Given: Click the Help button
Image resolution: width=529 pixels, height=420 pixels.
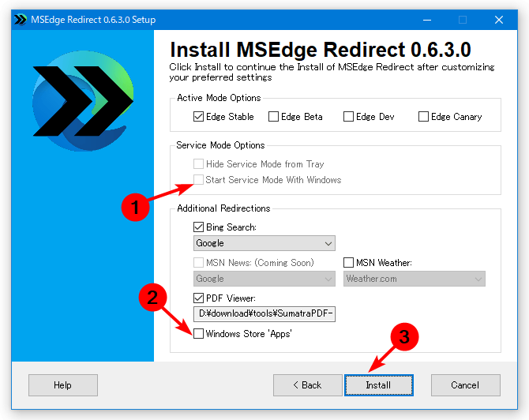Looking at the screenshot, I should pos(63,385).
